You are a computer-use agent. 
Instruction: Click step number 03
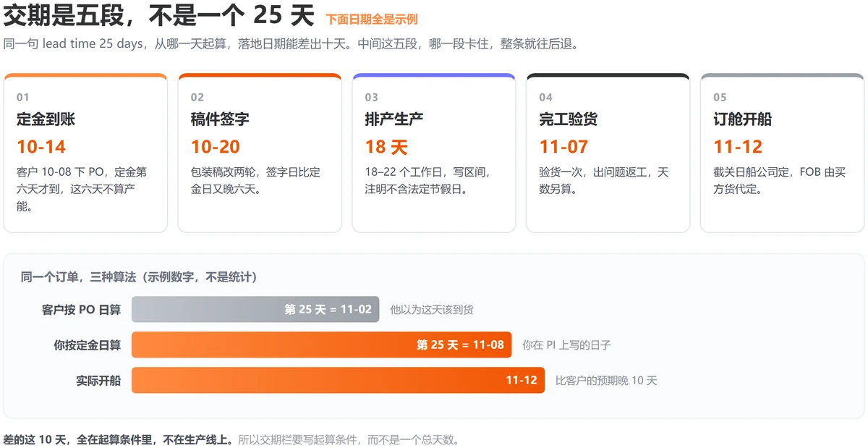(372, 97)
